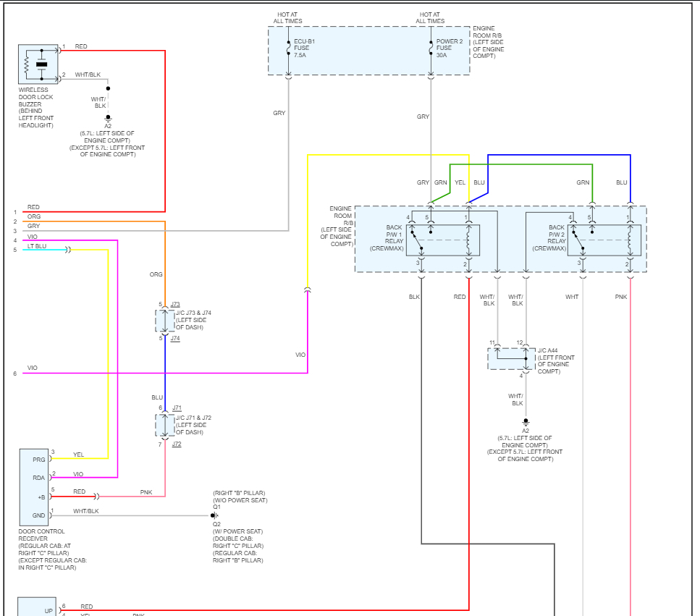This screenshot has height=616, width=700.
Task: Click the J/C J73 & J74 junction connector
Action: pos(165,321)
